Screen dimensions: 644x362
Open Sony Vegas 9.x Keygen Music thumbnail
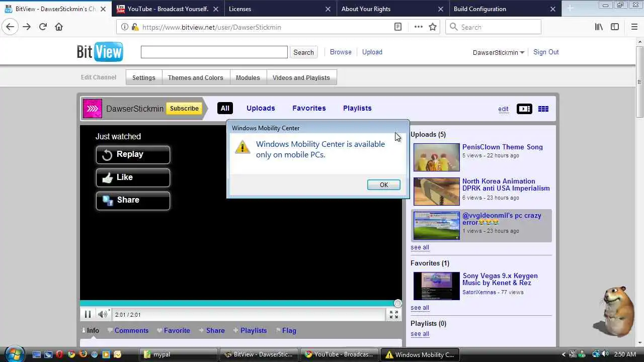437,286
